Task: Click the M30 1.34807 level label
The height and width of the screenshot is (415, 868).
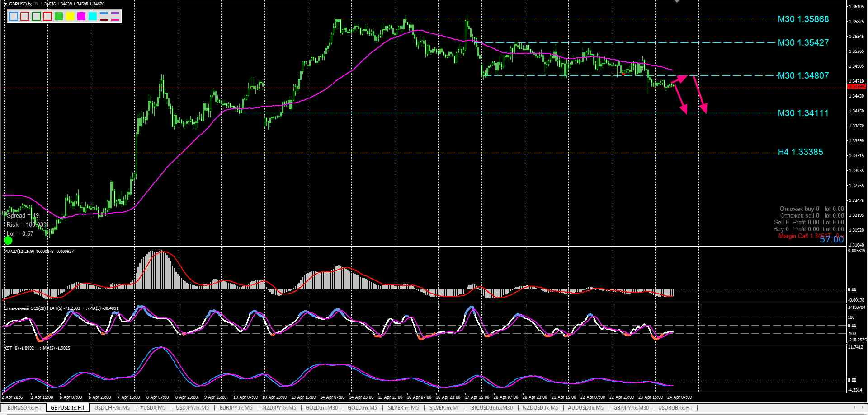Action: (803, 76)
